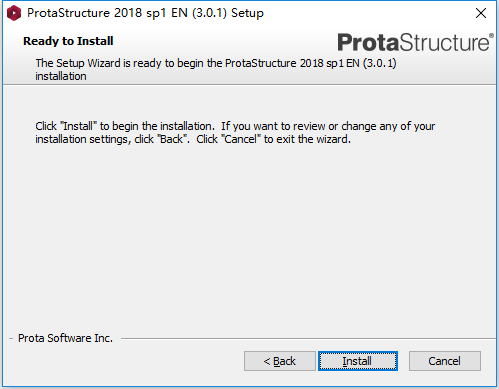Click the empty gray area of the dialog body
Screen dimensions: 499x389
click(x=249, y=233)
